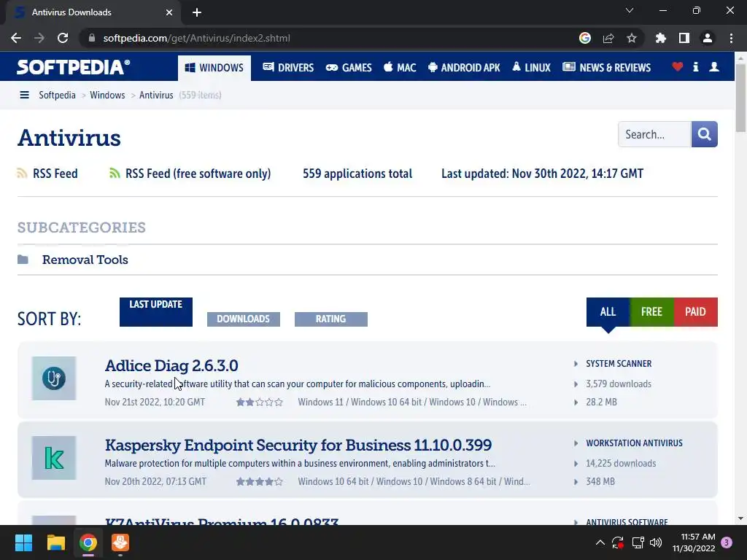The width and height of the screenshot is (747, 560).
Task: Open Kaspersky Endpoint Security for Business
Action: [298, 446]
